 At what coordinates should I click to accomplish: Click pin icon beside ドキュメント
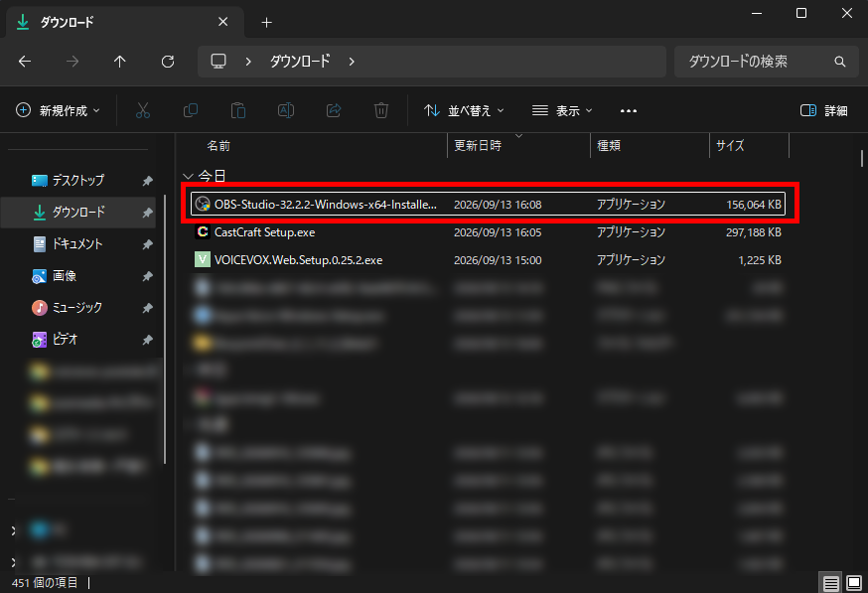pyautogui.click(x=147, y=244)
